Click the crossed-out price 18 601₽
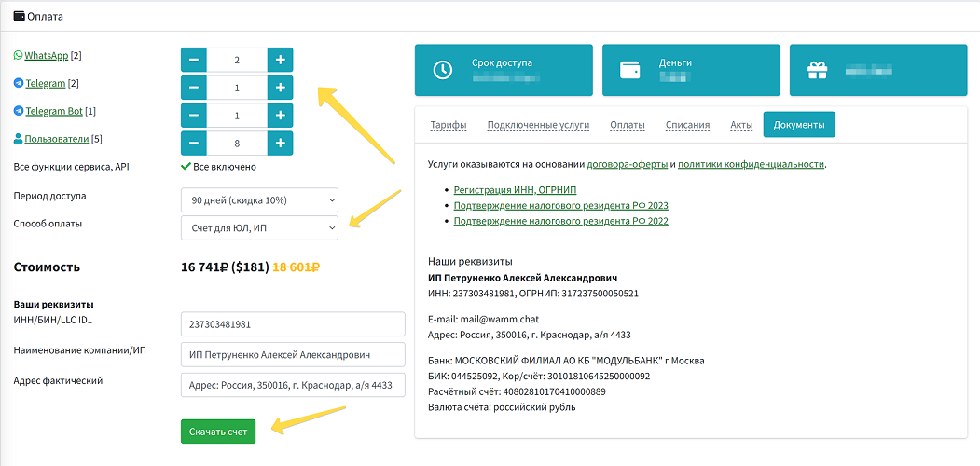This screenshot has height=466, width=980. pyautogui.click(x=297, y=267)
